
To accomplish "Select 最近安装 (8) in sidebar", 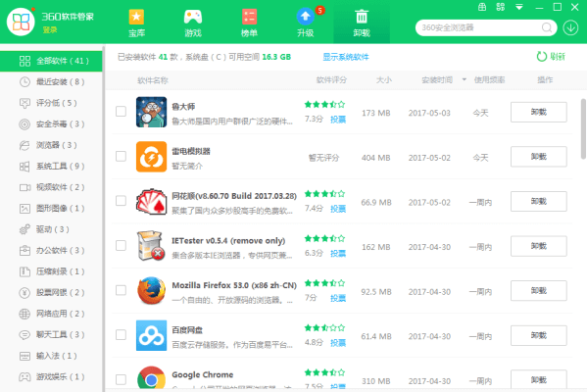I will point(51,82).
